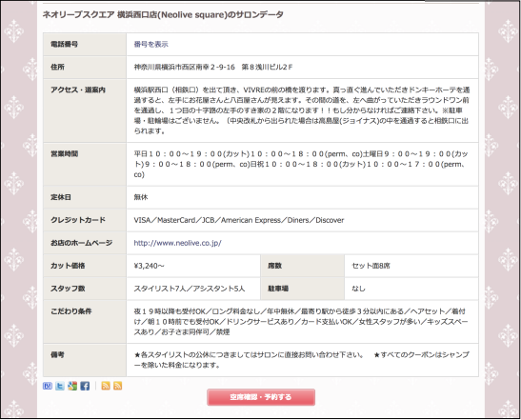Click the red 空席確認・予約する button
521x420 pixels.
click(261, 397)
